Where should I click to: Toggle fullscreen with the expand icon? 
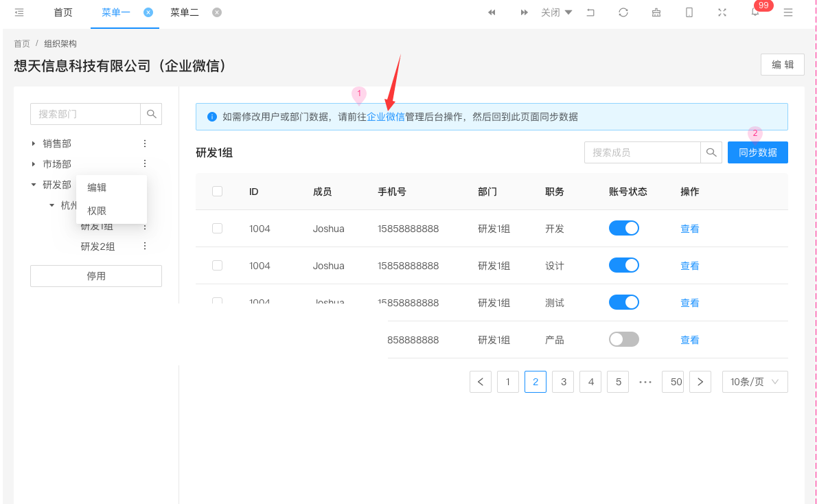click(x=722, y=12)
